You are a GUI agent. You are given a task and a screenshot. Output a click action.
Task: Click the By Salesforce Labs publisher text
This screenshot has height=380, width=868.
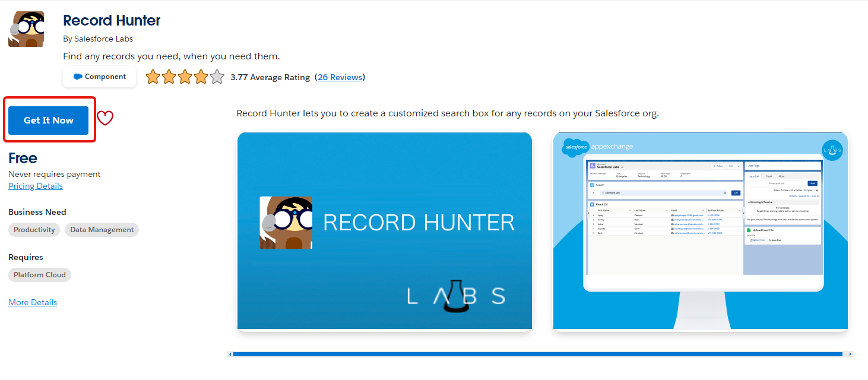pyautogui.click(x=98, y=39)
